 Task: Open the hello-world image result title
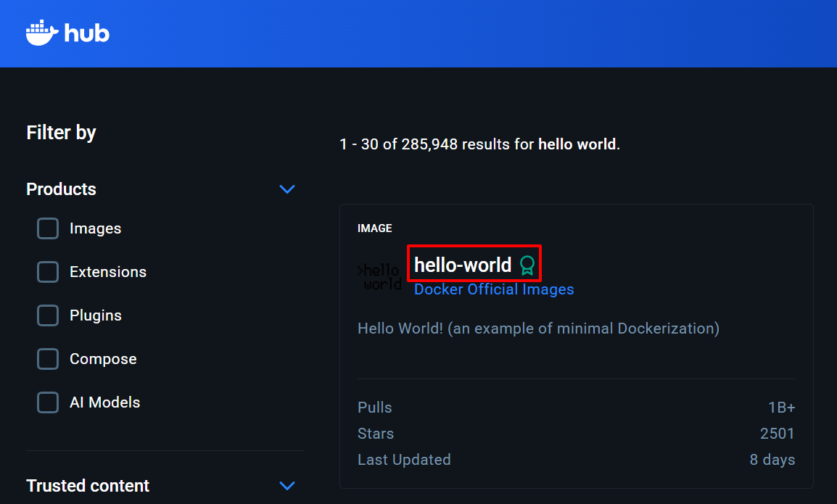[x=463, y=265]
